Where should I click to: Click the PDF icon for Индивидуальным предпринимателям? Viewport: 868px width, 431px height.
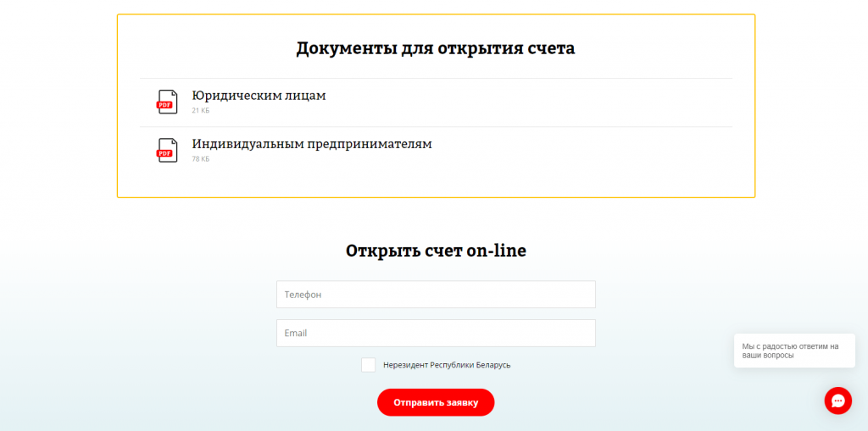(167, 151)
